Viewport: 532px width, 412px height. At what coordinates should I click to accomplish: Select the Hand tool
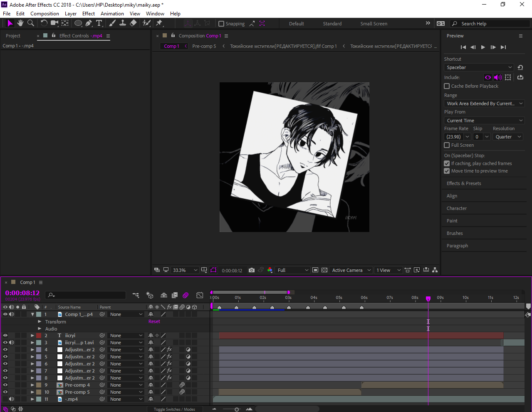coord(20,23)
